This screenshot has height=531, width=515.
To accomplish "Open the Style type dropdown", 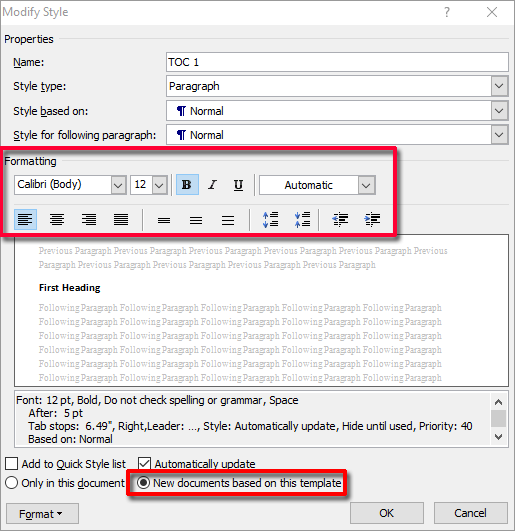I will [x=499, y=86].
